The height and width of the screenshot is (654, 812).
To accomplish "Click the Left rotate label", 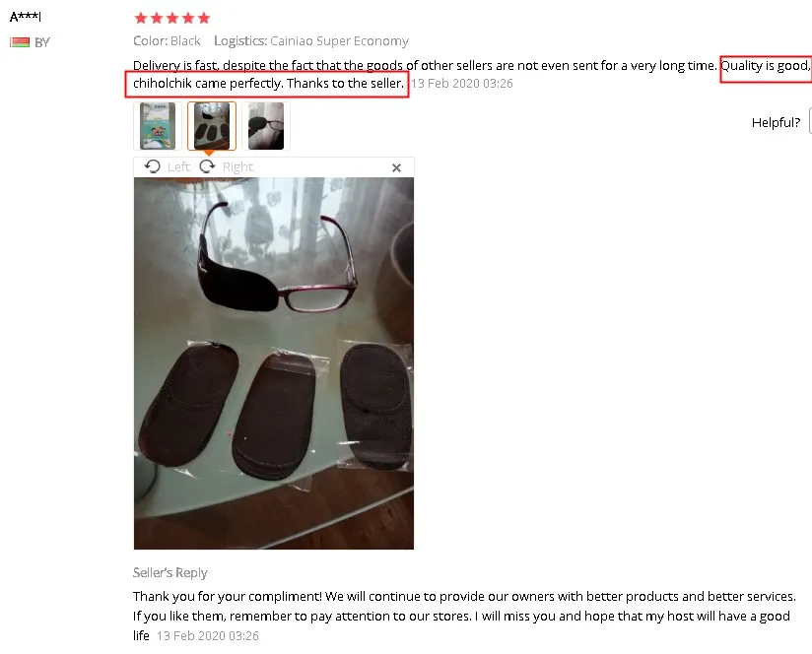I will [178, 167].
